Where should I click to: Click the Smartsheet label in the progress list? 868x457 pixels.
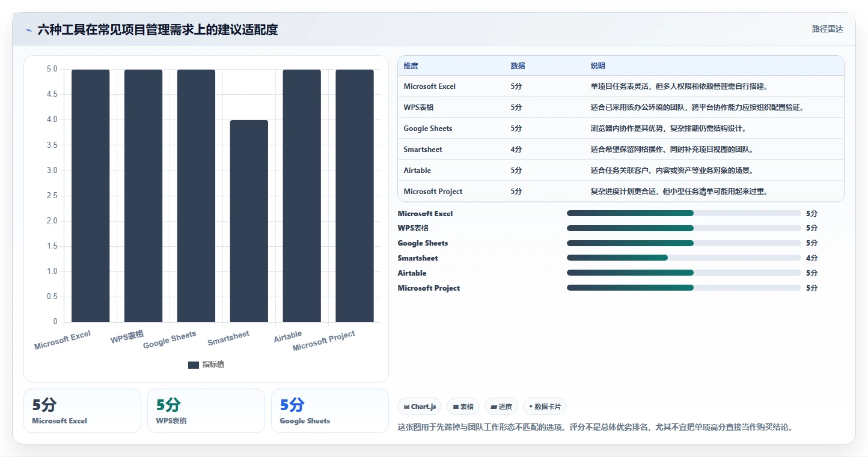pos(418,258)
